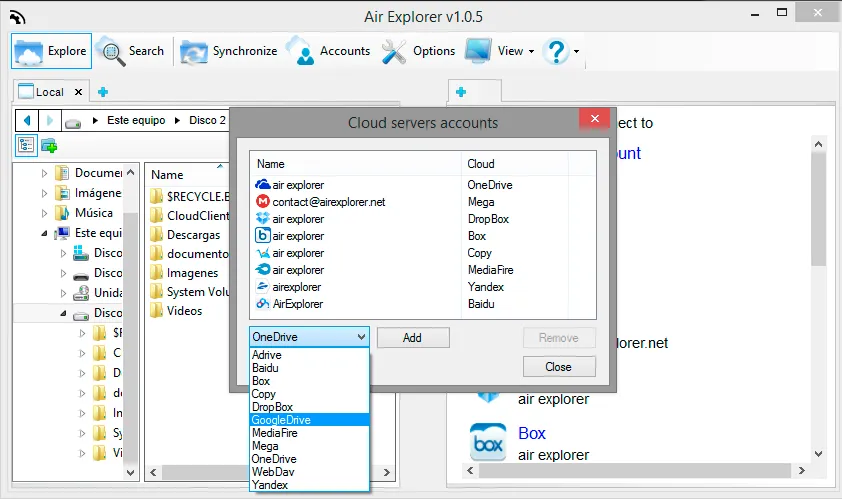Click the right pane horizontal scrollbar
The height and width of the screenshot is (499, 842).
(x=635, y=471)
